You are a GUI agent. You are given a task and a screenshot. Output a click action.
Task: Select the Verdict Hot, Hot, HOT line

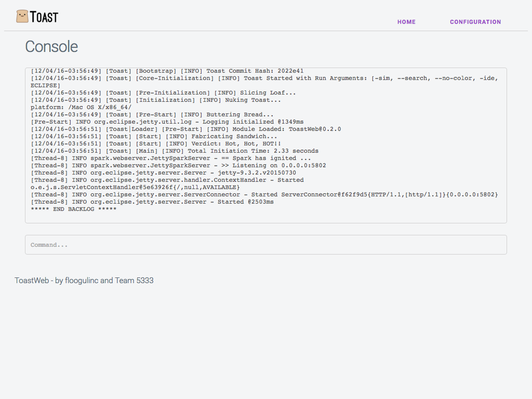156,143
